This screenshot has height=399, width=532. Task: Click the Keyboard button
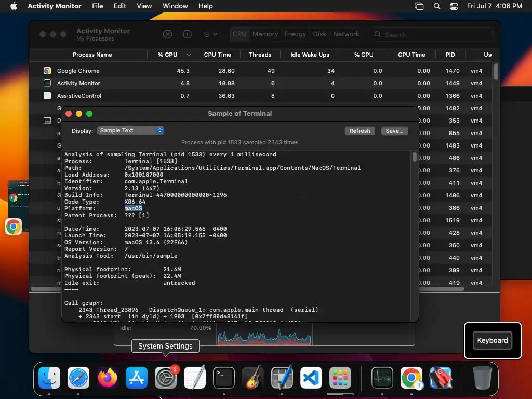493,340
